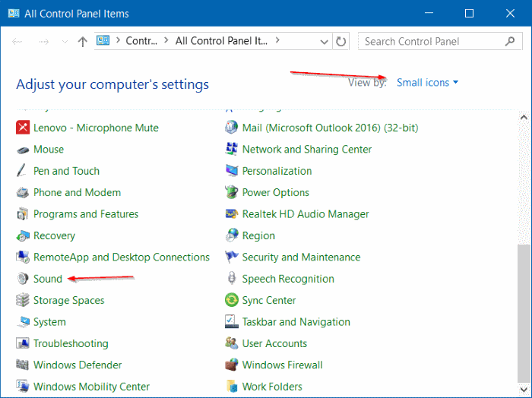Image resolution: width=532 pixels, height=398 pixels.
Task: Open the Security and Maintenance flag icon
Action: pos(231,257)
